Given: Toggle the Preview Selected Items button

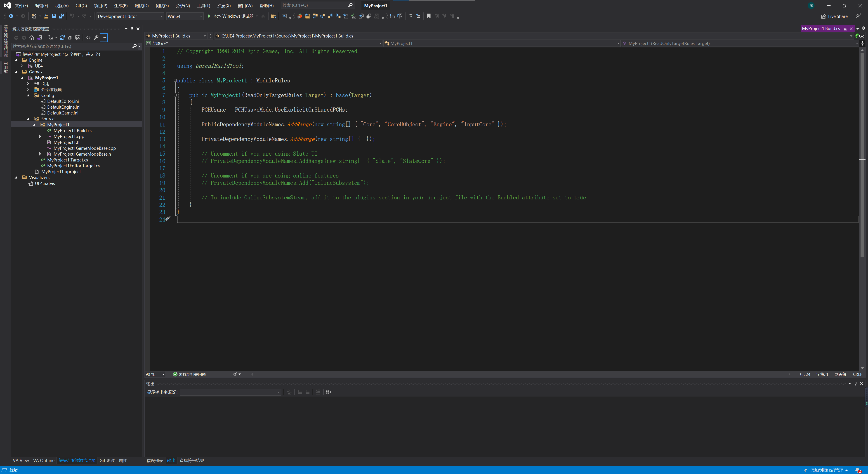Looking at the screenshot, I should point(104,38).
